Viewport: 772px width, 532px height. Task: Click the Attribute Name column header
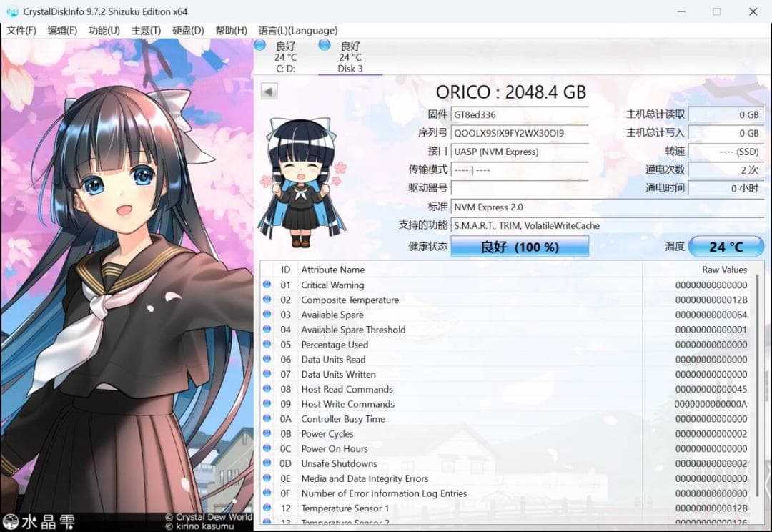[470, 270]
